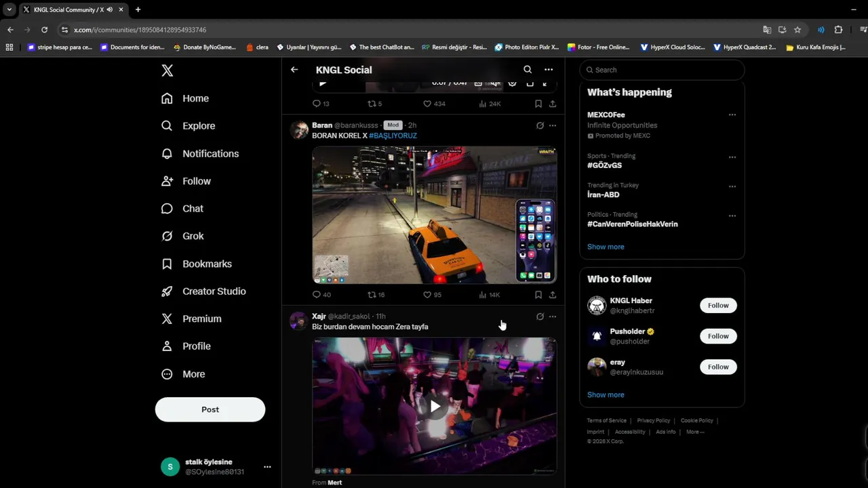Image resolution: width=868 pixels, height=488 pixels.
Task: Open options for İran-ABD trend
Action: [x=732, y=186]
